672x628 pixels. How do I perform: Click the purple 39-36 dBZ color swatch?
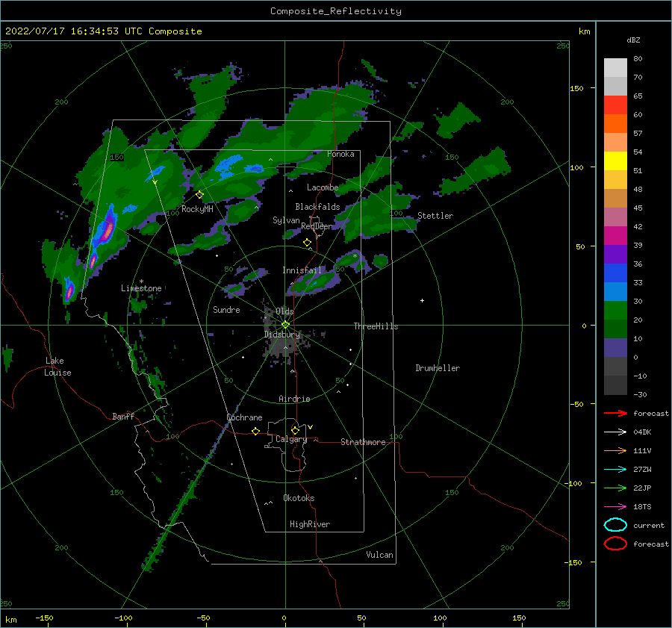click(615, 254)
